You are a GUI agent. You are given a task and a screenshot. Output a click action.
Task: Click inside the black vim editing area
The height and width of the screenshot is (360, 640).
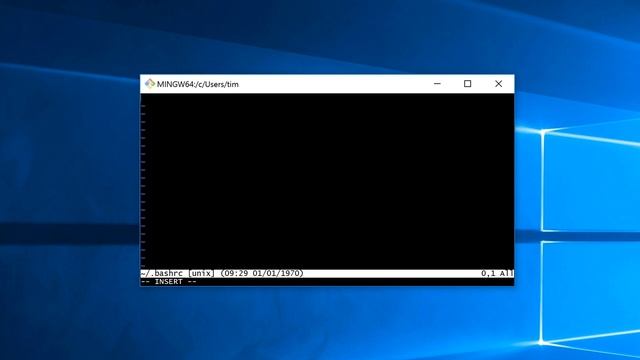[x=327, y=181]
